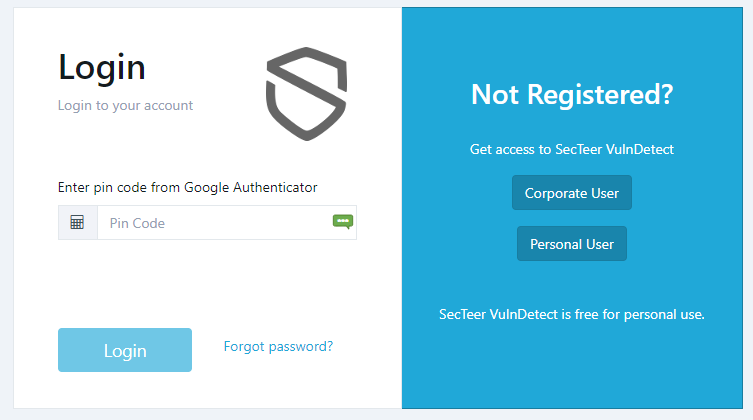This screenshot has width=753, height=420.
Task: Click the 'Not Registered?' heading
Action: (572, 95)
